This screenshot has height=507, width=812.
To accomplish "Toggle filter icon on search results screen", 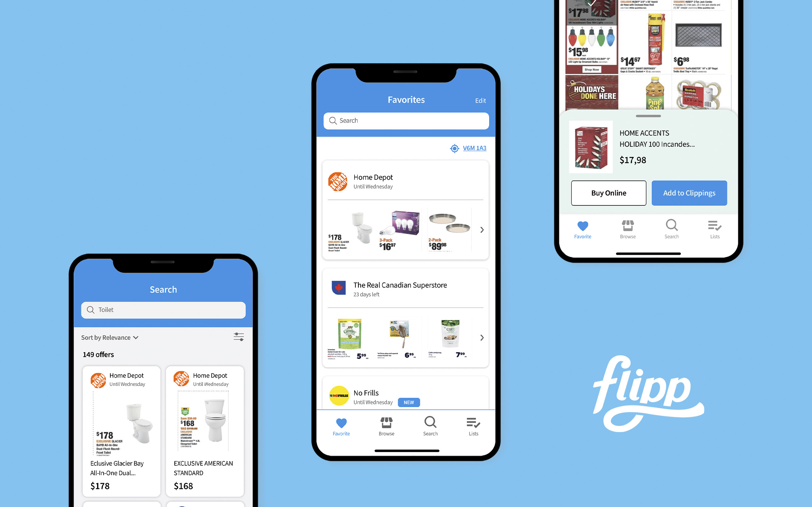I will coord(239,337).
